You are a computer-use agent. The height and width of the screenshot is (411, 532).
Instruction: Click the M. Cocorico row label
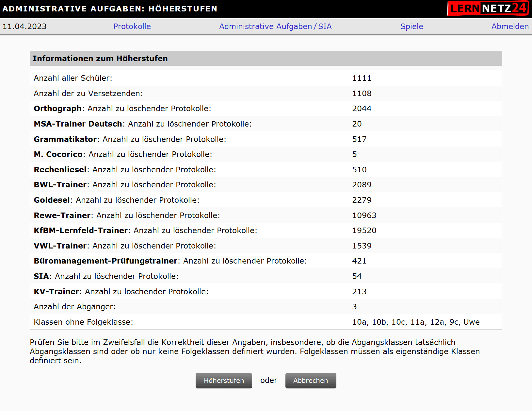coord(123,154)
